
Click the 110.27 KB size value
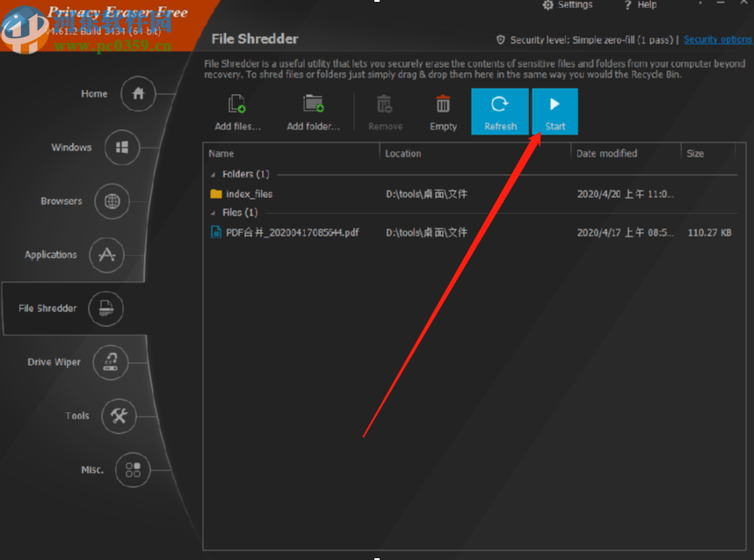[709, 233]
